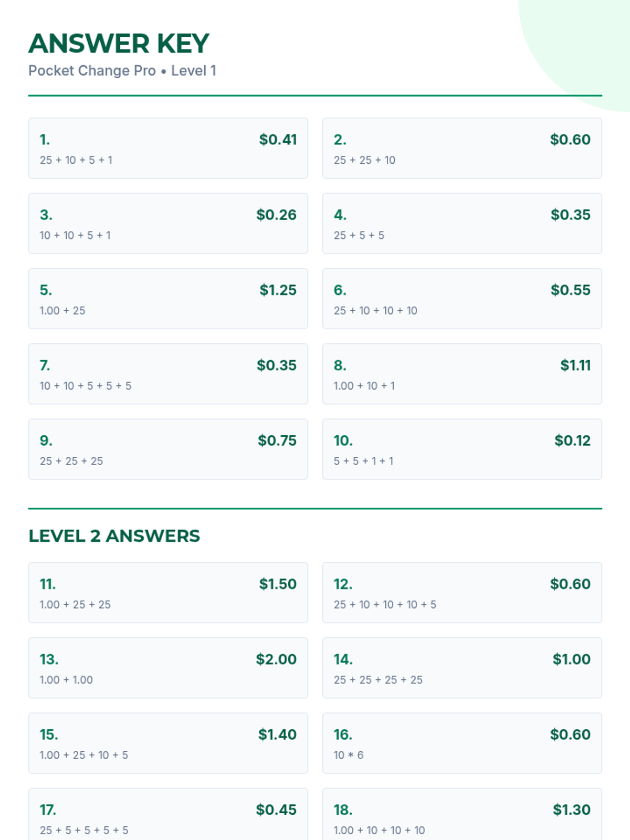The width and height of the screenshot is (630, 840).
Task: Click answer 9 card 25 + 25 + 25
Action: [168, 449]
